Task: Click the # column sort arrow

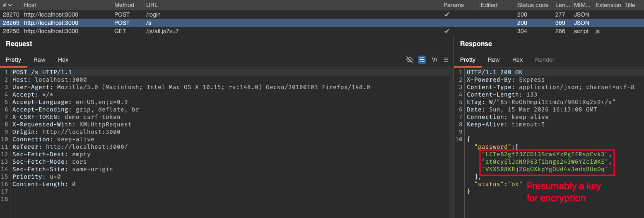Action: [10, 5]
